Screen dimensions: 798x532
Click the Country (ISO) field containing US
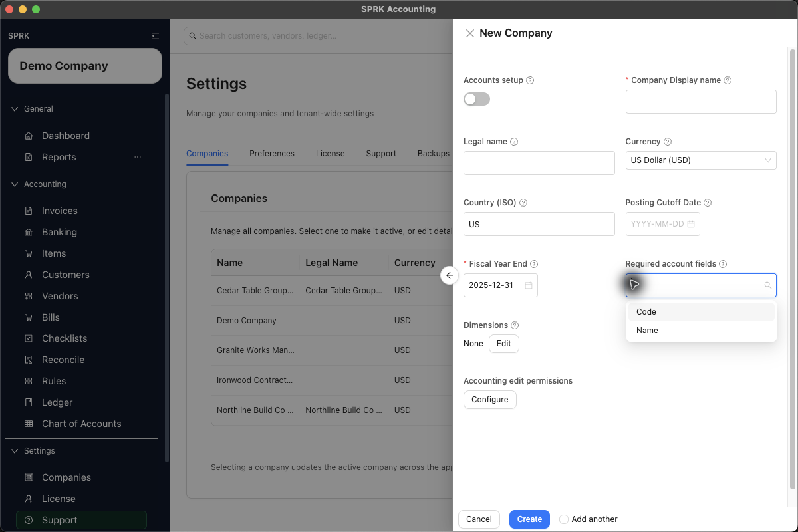(539, 224)
